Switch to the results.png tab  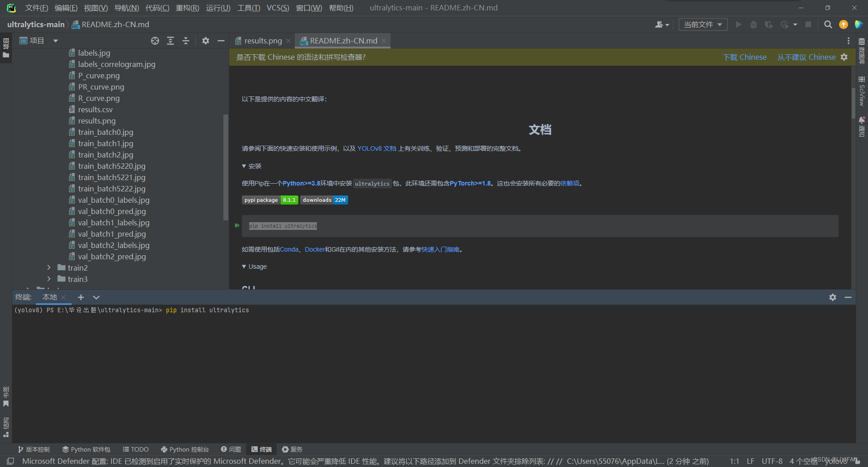point(263,41)
